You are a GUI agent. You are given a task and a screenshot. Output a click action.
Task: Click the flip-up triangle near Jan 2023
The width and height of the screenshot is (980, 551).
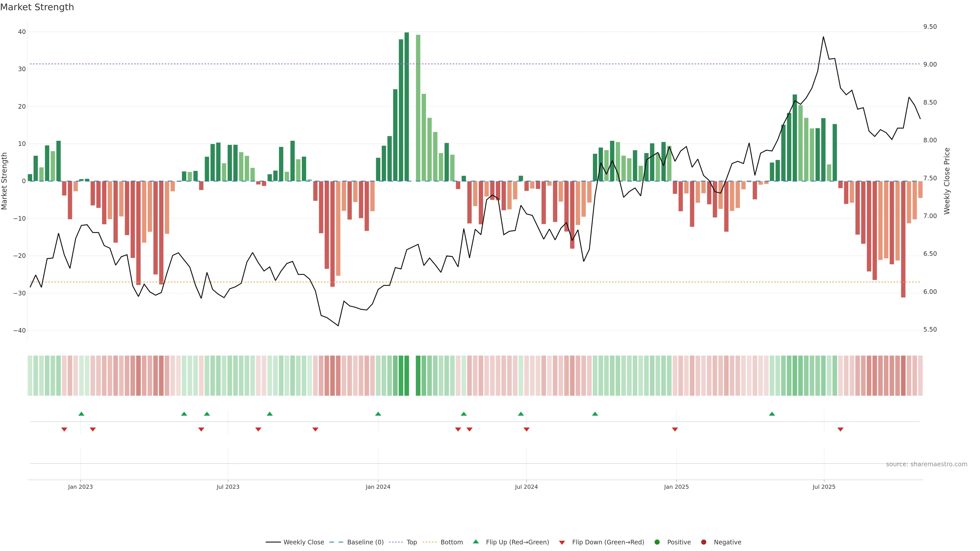coord(81,414)
